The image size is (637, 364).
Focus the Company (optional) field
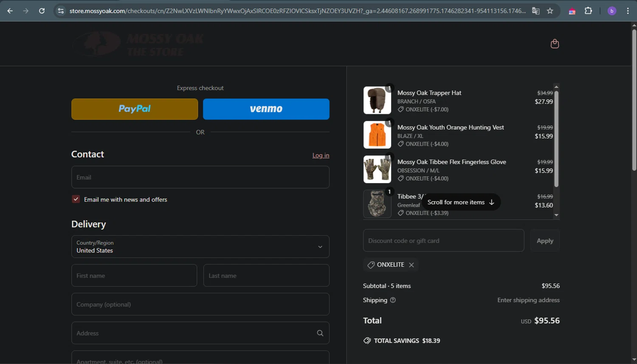tap(200, 304)
